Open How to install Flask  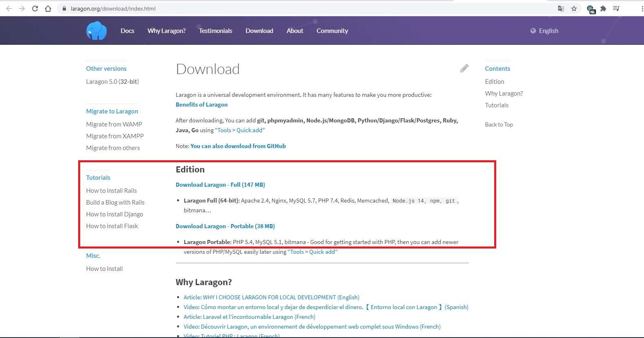112,226
